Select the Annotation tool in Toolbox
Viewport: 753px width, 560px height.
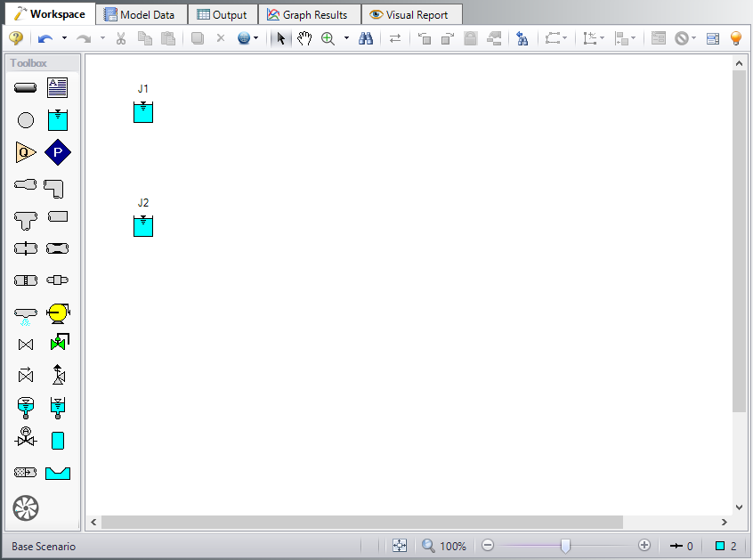pyautogui.click(x=57, y=88)
